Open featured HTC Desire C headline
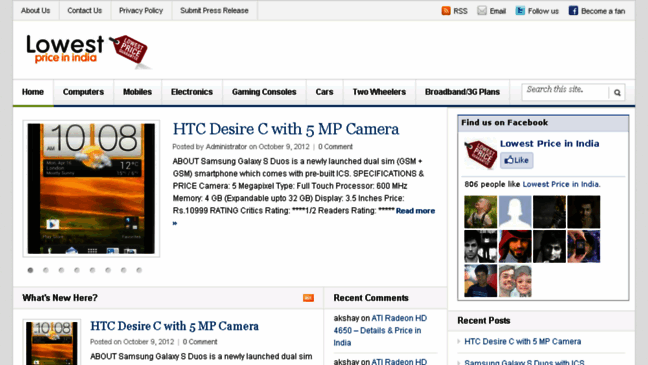 [286, 129]
